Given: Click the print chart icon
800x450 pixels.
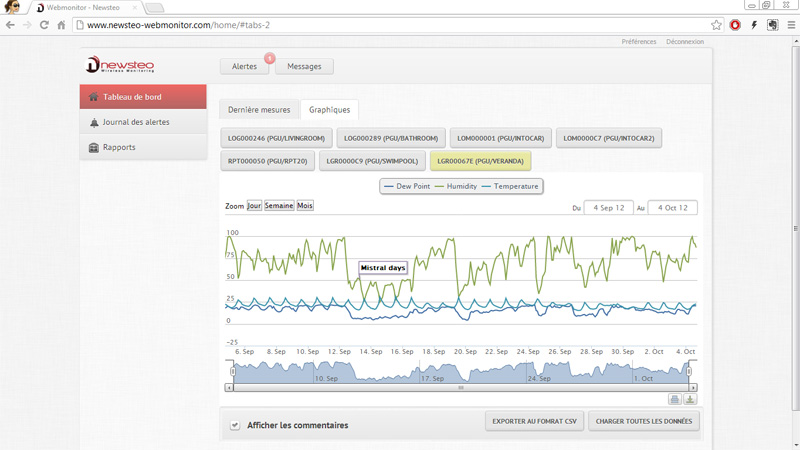Looking at the screenshot, I should coord(675,400).
